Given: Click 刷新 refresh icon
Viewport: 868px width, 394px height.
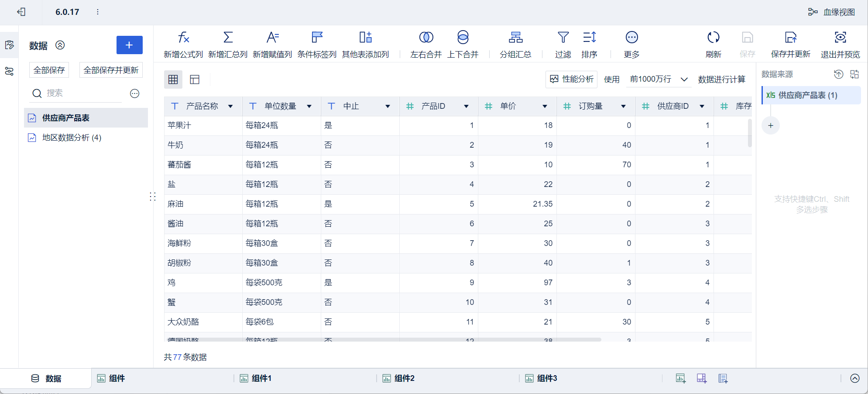Looking at the screenshot, I should click(714, 45).
